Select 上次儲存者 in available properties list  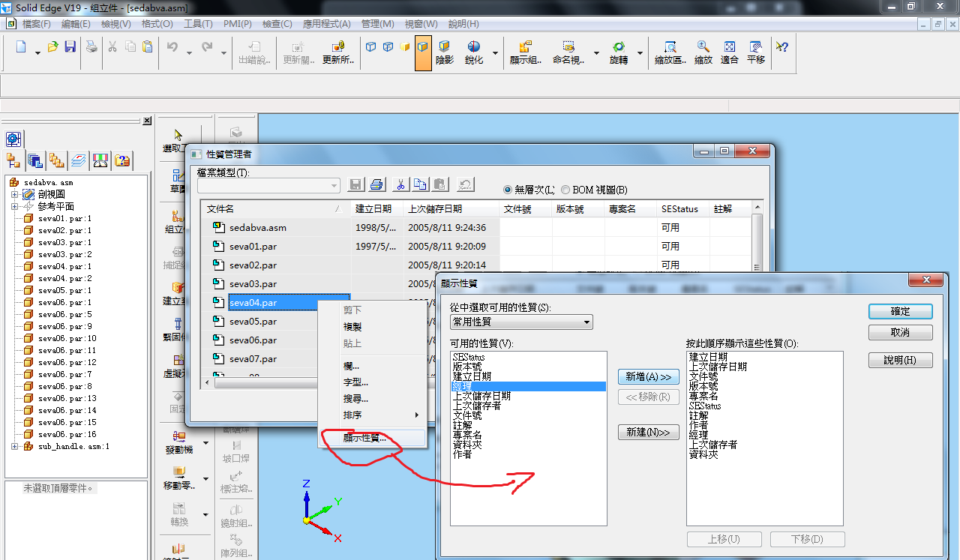pyautogui.click(x=528, y=406)
